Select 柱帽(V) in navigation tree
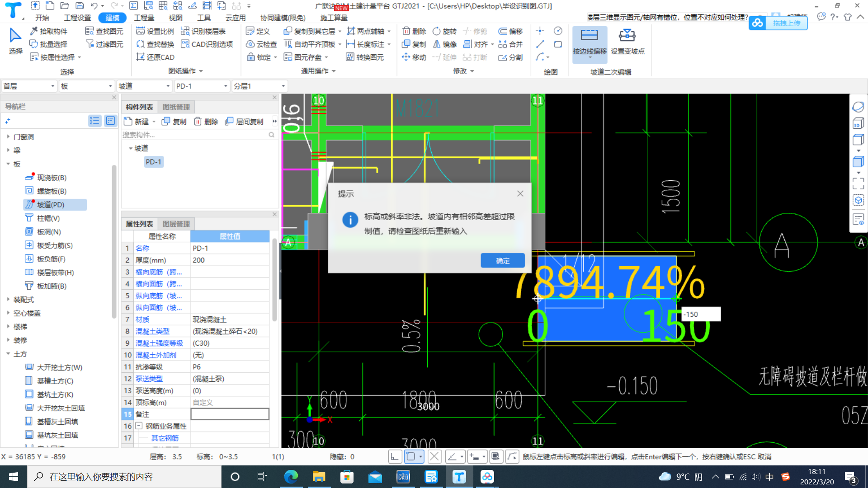The image size is (868, 488). tap(48, 218)
